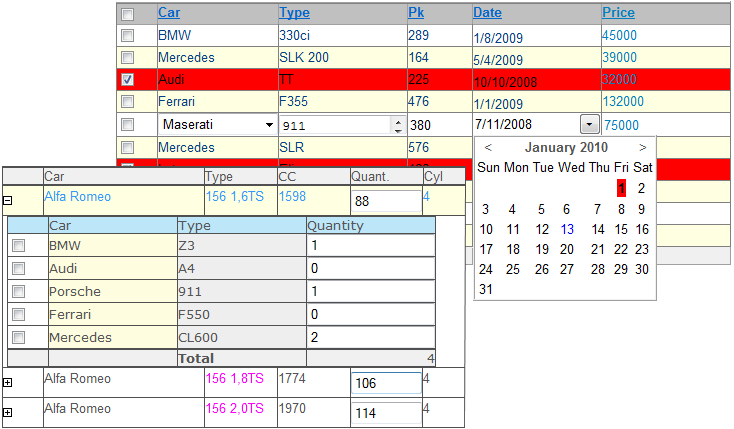This screenshot has width=734, height=429.
Task: Uncheck the Audi TT row checkbox
Action: pyautogui.click(x=127, y=79)
